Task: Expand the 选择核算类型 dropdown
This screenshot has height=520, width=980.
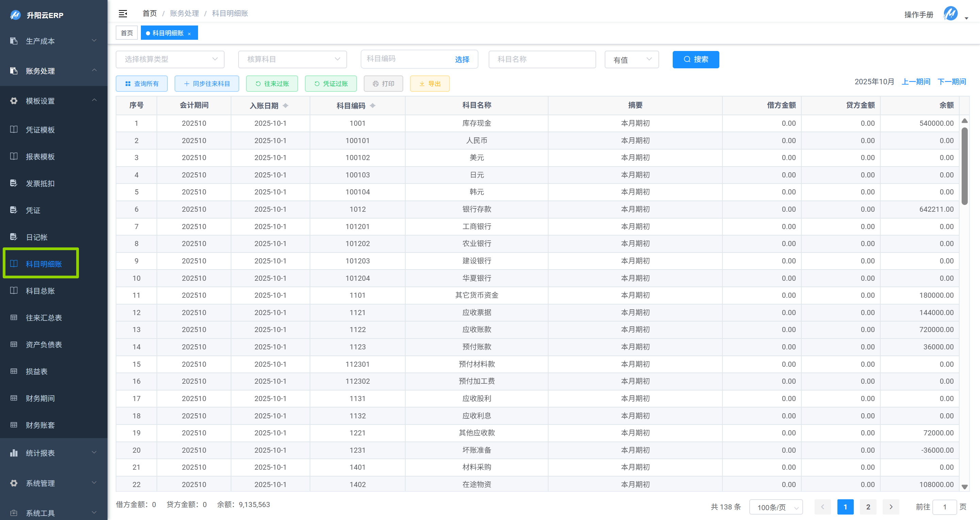Action: click(170, 59)
